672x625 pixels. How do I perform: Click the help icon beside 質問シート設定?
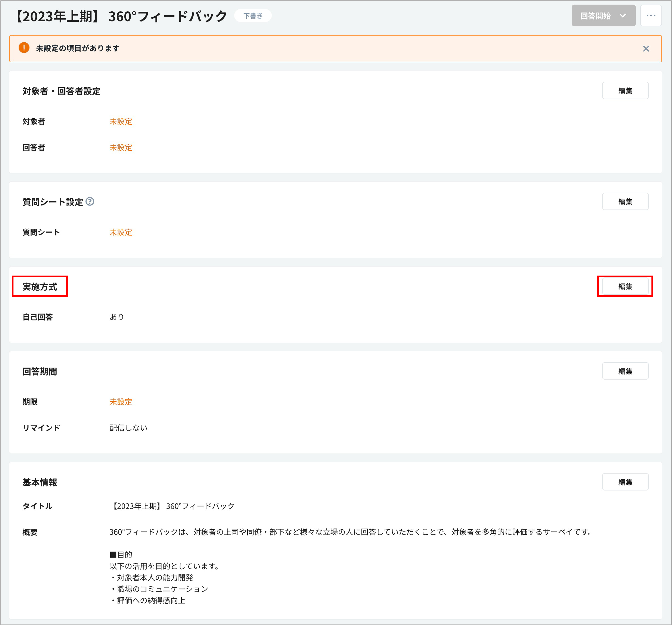[x=90, y=202]
